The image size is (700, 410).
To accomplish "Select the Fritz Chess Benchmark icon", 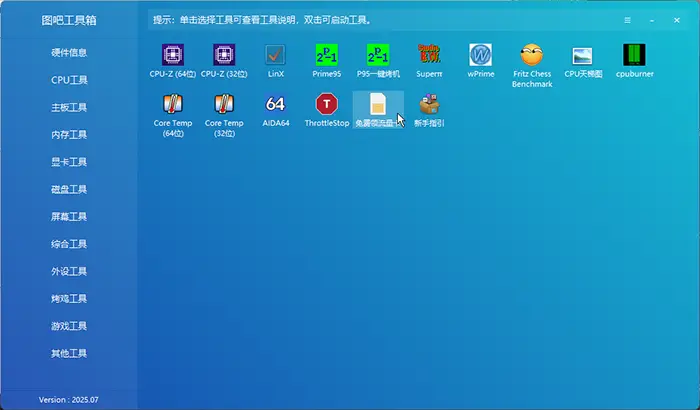I will [532, 55].
